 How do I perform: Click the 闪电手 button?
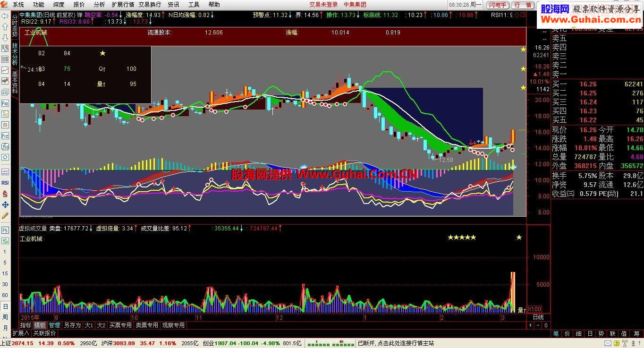click(497, 5)
